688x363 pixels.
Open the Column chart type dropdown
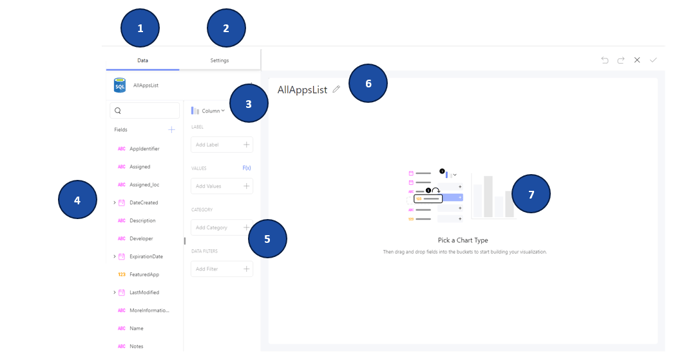pyautogui.click(x=208, y=111)
